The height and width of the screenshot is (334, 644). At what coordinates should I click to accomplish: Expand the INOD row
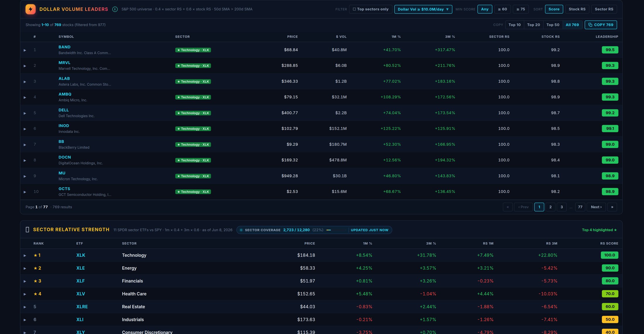(25, 129)
